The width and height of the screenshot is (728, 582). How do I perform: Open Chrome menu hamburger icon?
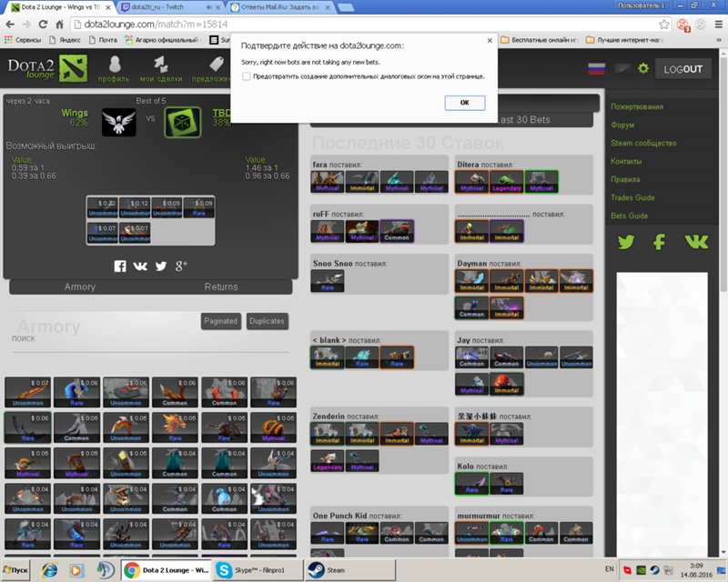click(718, 25)
